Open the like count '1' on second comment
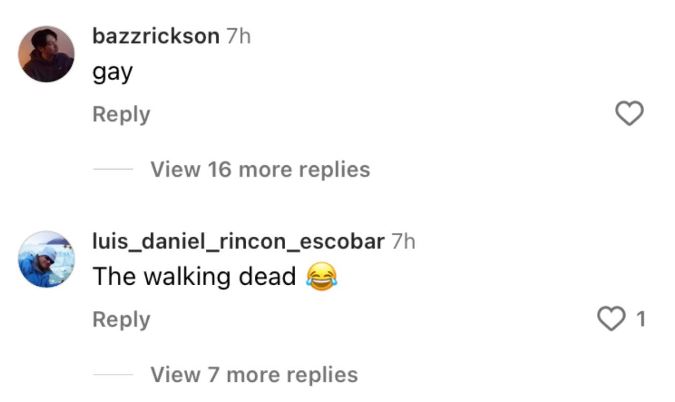Viewport: 675px width, 402px height. point(641,319)
